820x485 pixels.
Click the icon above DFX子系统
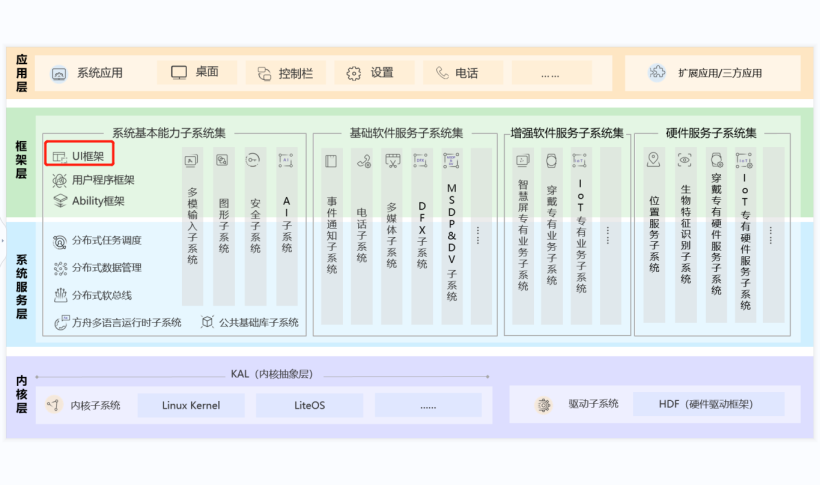coord(420,160)
